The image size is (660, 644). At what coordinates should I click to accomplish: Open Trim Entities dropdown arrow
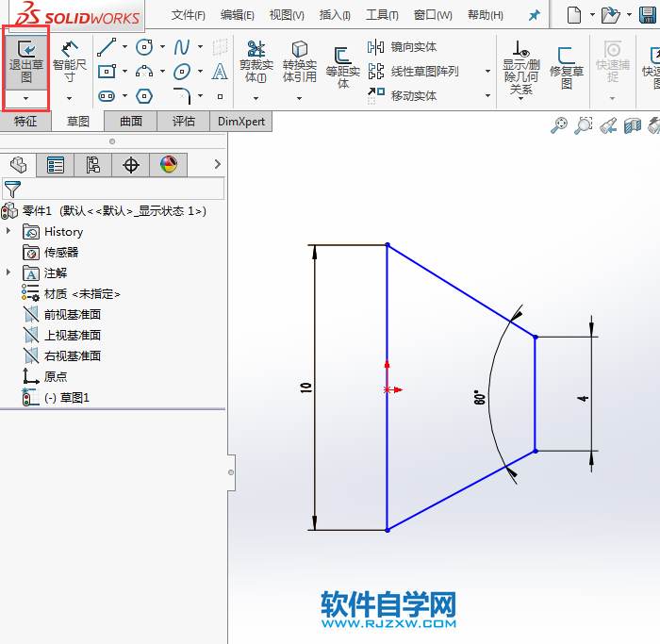click(256, 98)
